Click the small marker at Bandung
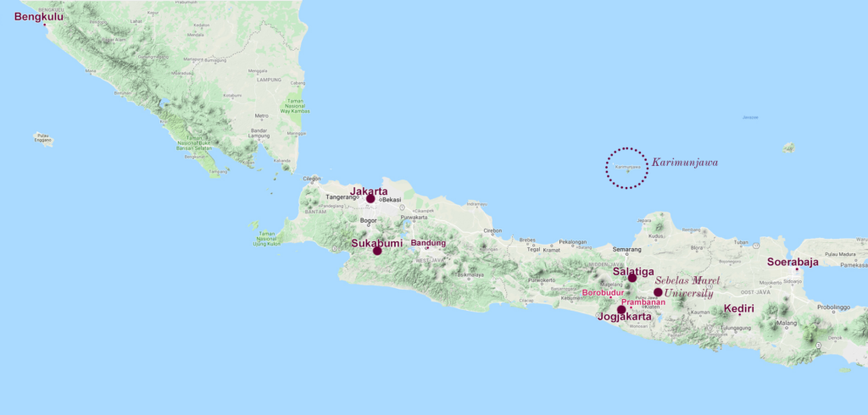868x415 pixels. pos(427,248)
